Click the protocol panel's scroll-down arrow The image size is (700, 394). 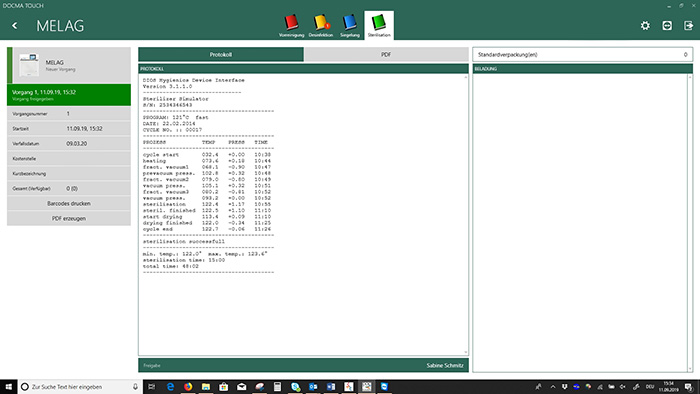pyautogui.click(x=466, y=353)
